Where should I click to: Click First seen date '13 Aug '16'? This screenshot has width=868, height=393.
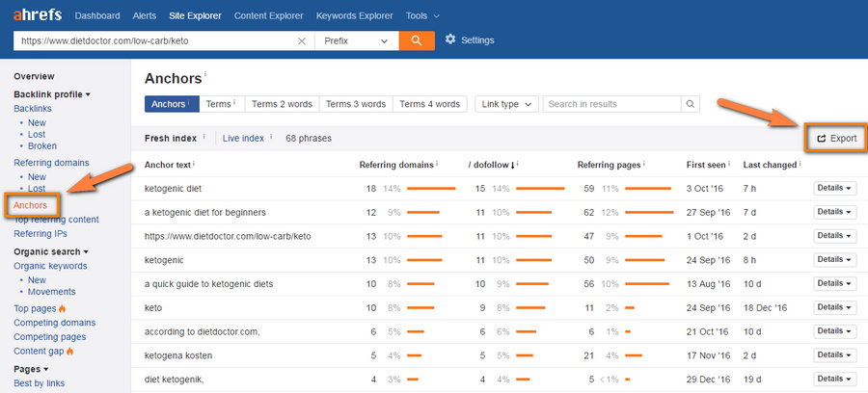point(708,283)
